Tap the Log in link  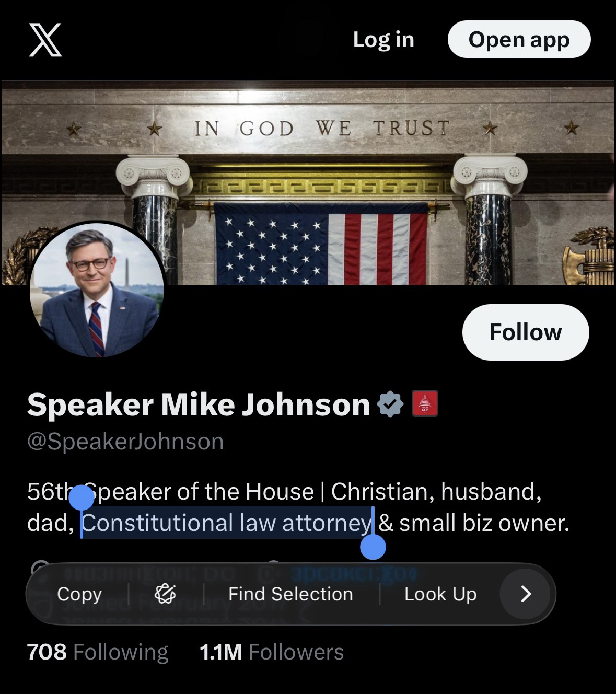pos(383,40)
